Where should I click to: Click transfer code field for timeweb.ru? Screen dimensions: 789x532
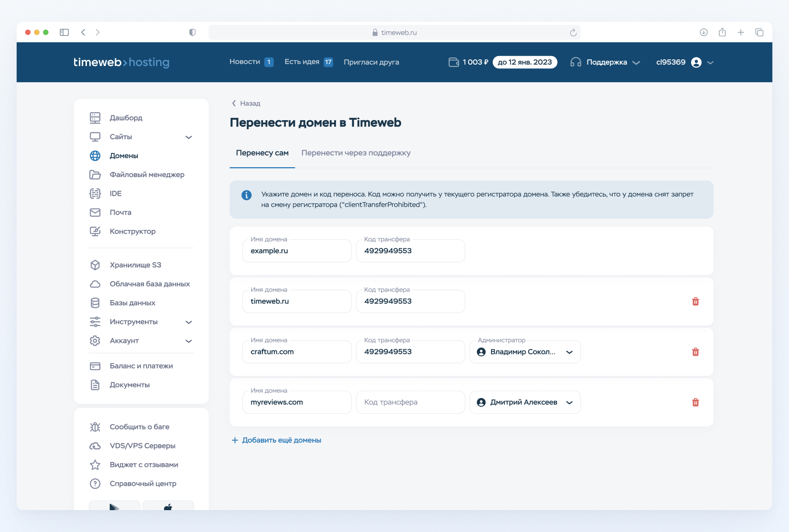tap(411, 301)
